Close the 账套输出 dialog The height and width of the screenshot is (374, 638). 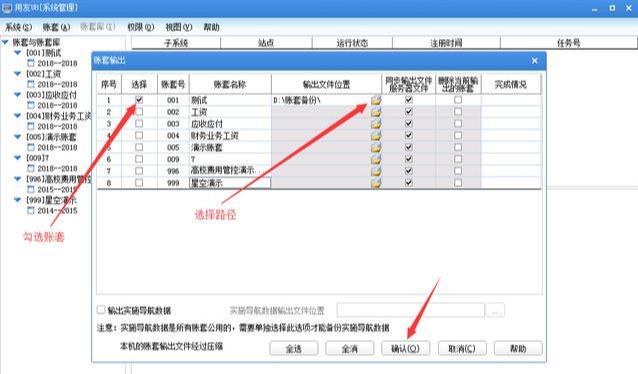535,61
